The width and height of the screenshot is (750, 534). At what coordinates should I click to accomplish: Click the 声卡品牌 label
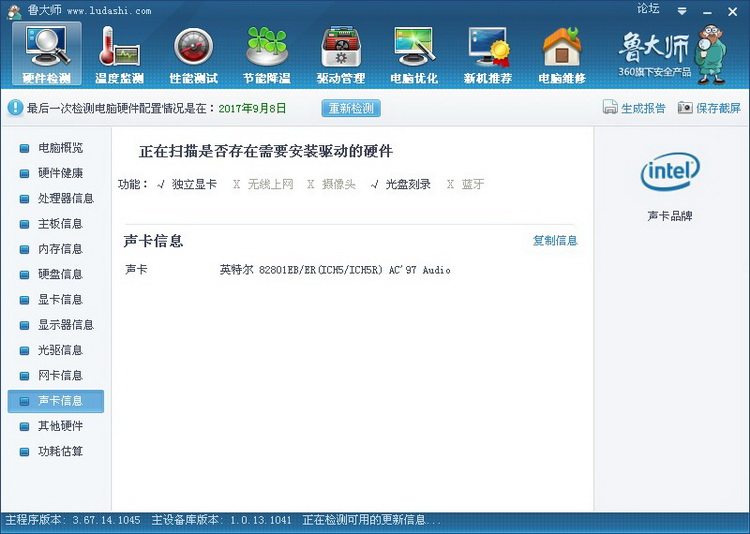[x=670, y=216]
